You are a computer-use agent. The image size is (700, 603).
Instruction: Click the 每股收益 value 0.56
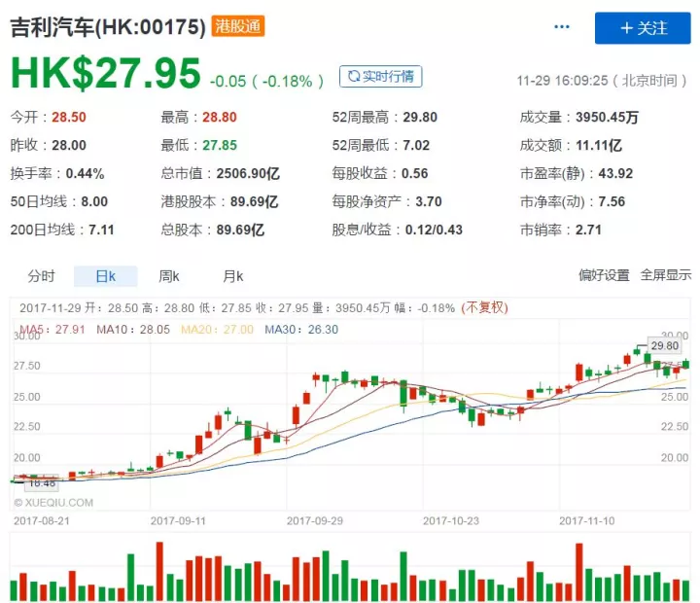[415, 173]
